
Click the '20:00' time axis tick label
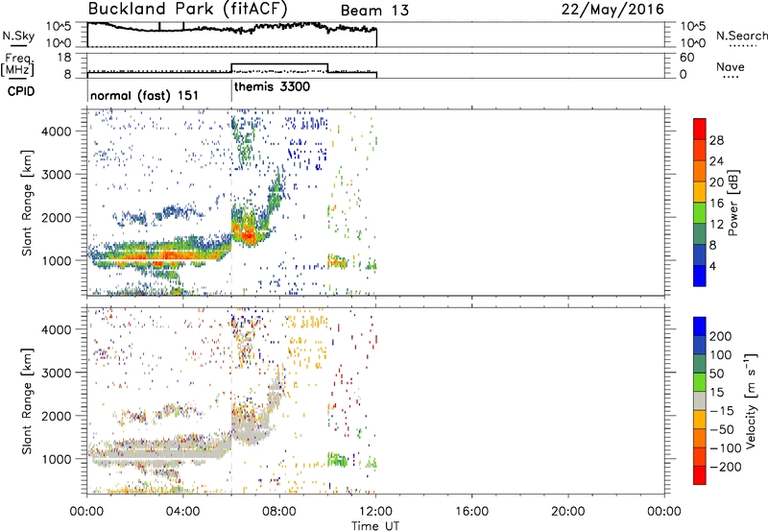[x=567, y=512]
